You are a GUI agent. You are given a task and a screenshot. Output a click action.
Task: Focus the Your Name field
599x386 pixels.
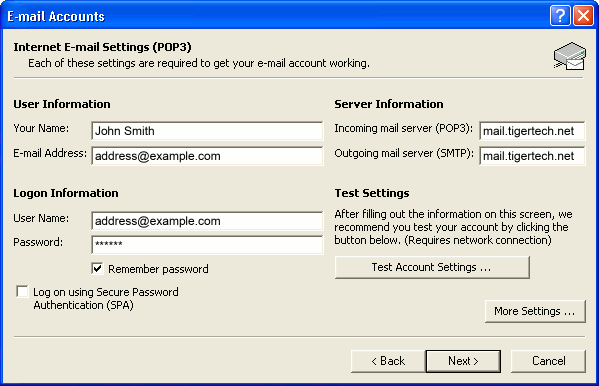207,131
